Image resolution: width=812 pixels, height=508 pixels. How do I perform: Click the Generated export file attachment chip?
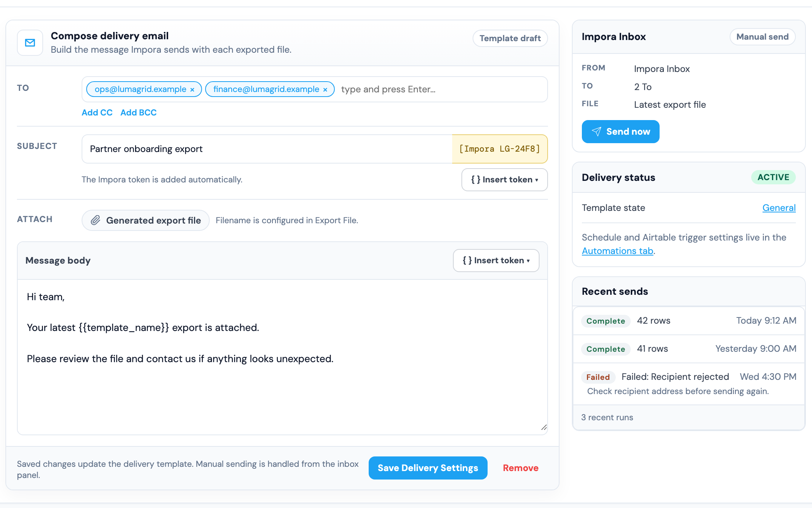click(x=145, y=220)
